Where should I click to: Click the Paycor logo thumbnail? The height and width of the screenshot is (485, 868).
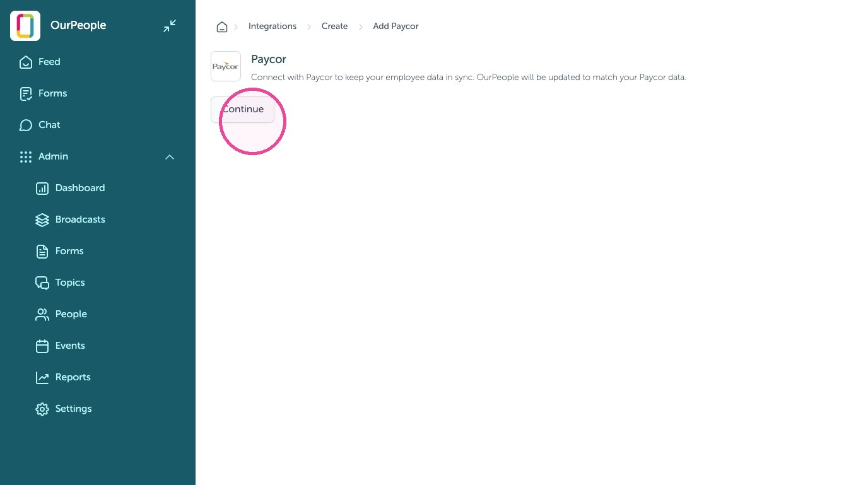point(226,66)
